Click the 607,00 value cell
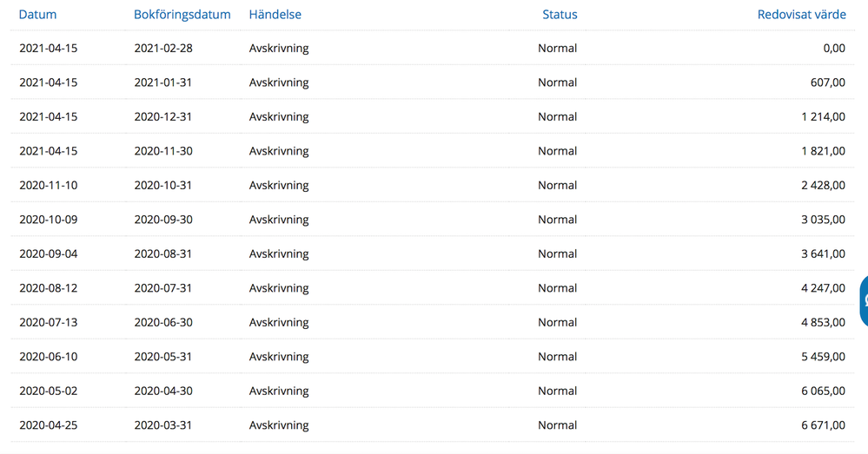The height and width of the screenshot is (454, 868). coord(826,82)
